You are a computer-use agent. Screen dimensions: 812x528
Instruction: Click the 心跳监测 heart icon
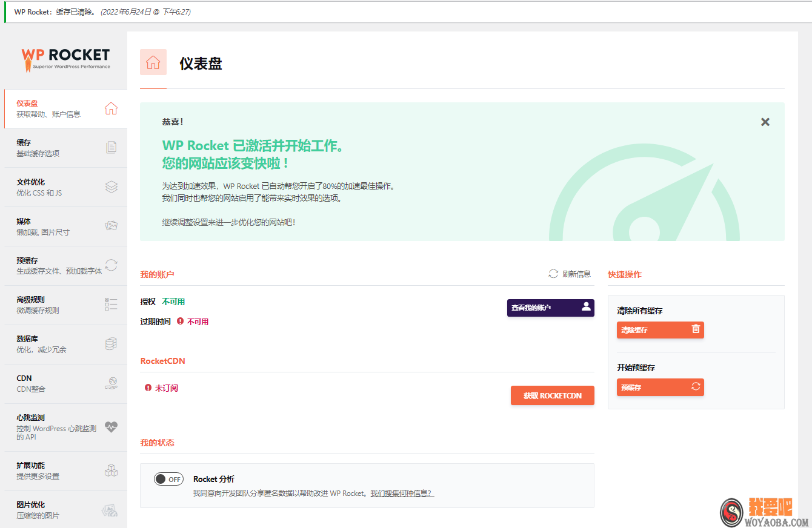pos(111,427)
